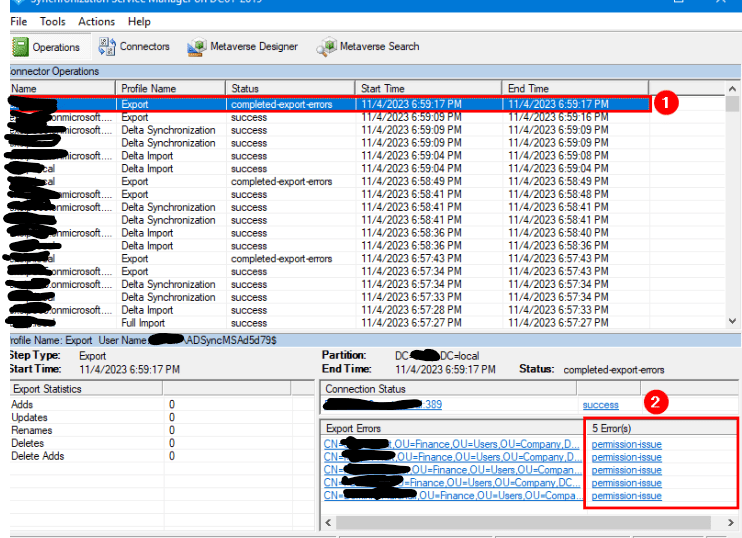
Task: Open the Tools menu
Action: point(52,21)
